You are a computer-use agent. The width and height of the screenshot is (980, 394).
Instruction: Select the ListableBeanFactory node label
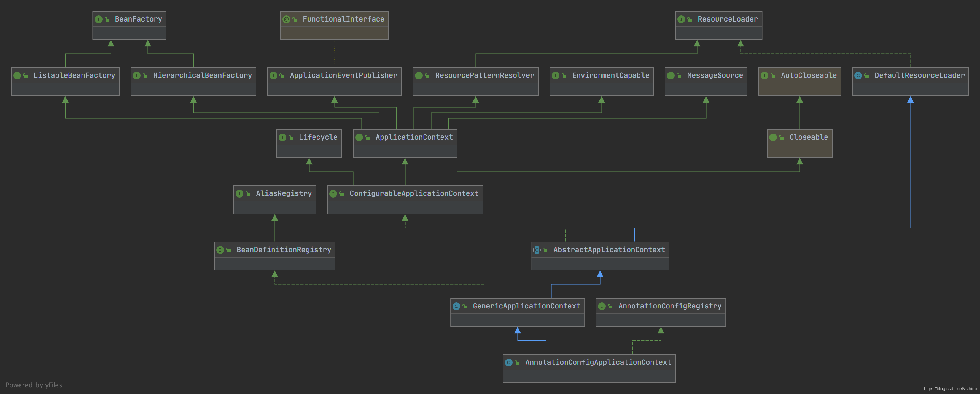[x=74, y=75]
